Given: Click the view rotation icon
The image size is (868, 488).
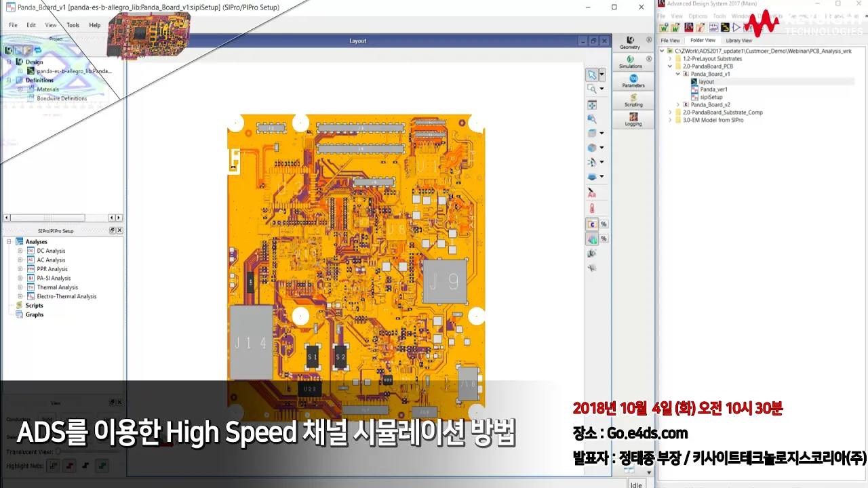Looking at the screenshot, I should click(x=592, y=162).
